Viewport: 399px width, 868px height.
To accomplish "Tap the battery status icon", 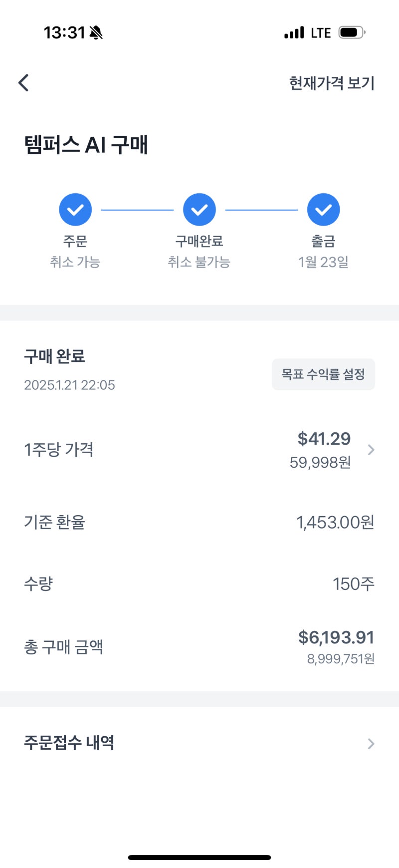I will pyautogui.click(x=351, y=33).
